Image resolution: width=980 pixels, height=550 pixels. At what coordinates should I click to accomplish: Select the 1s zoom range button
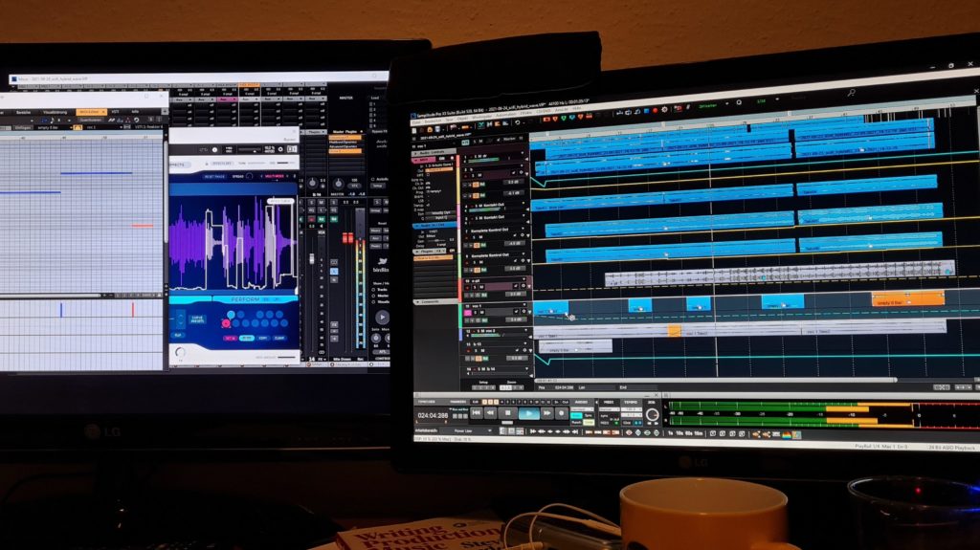[x=670, y=433]
